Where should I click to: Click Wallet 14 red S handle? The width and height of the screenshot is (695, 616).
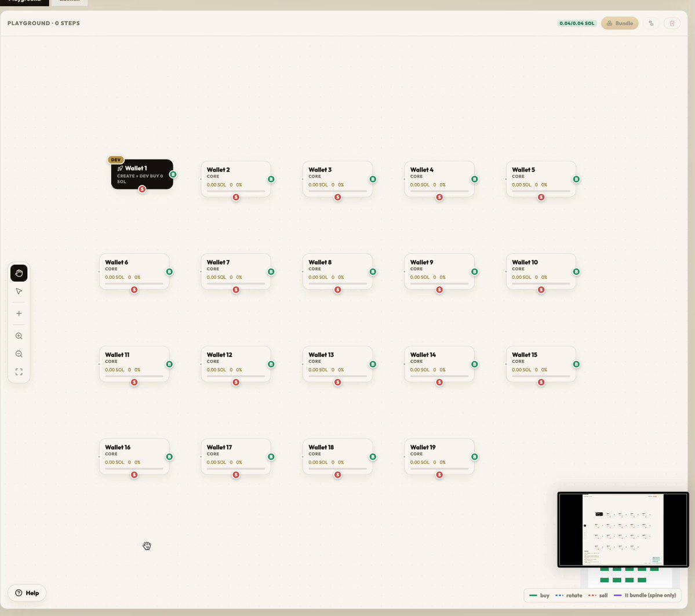point(439,382)
